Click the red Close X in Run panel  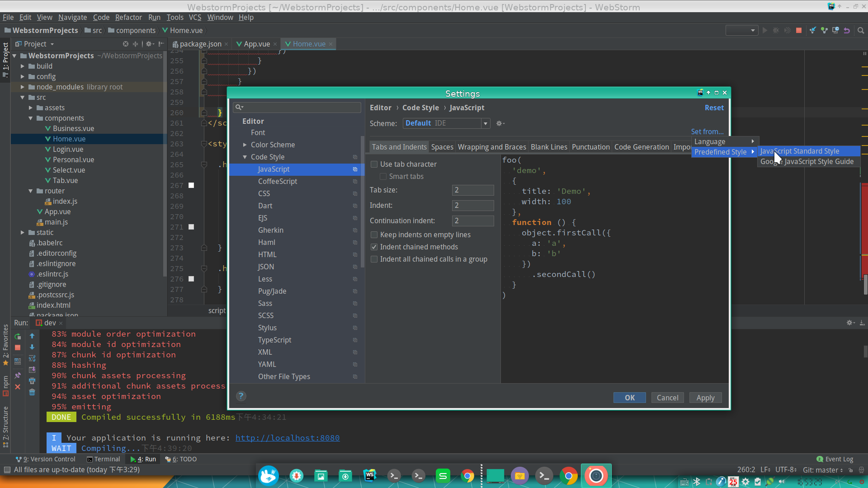click(18, 387)
